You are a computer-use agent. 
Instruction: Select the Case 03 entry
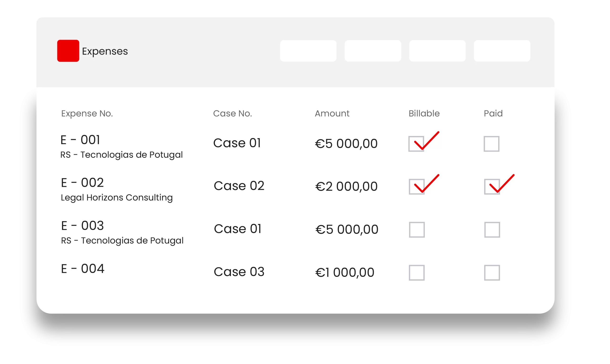[239, 272]
